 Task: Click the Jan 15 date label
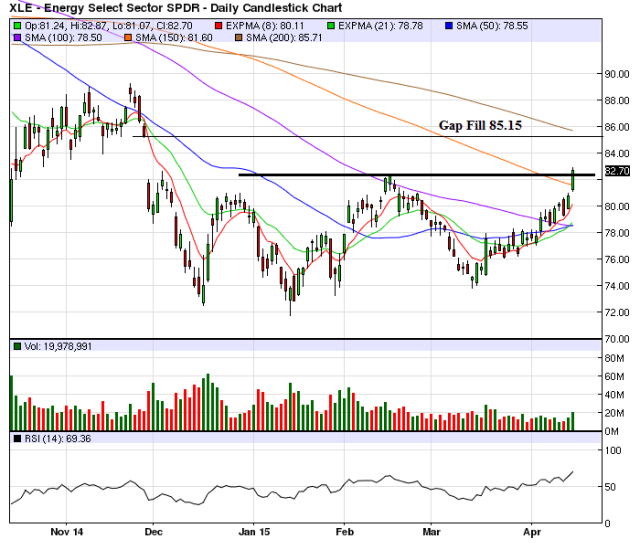(x=256, y=534)
